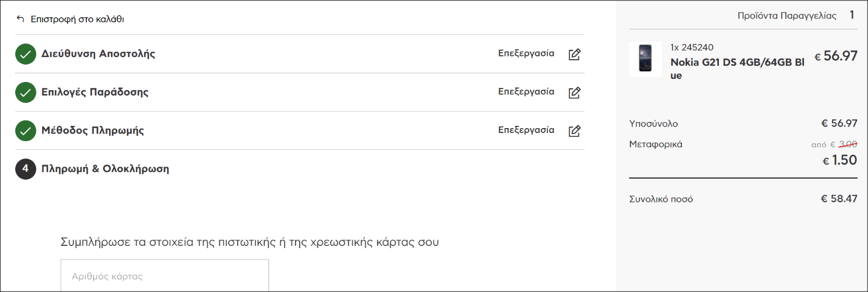Click the green checkmark for Επιλογές Παράδοσης
Viewport: 868px width, 292px height.
tap(25, 92)
